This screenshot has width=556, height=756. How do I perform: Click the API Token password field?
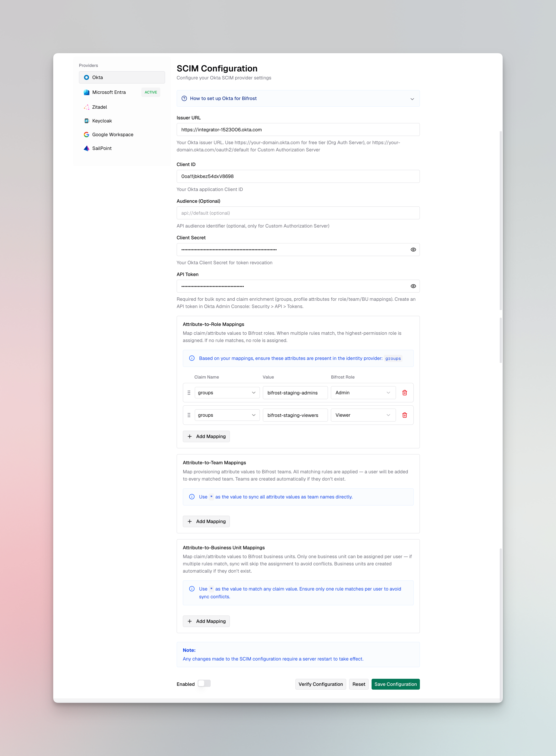click(x=298, y=286)
